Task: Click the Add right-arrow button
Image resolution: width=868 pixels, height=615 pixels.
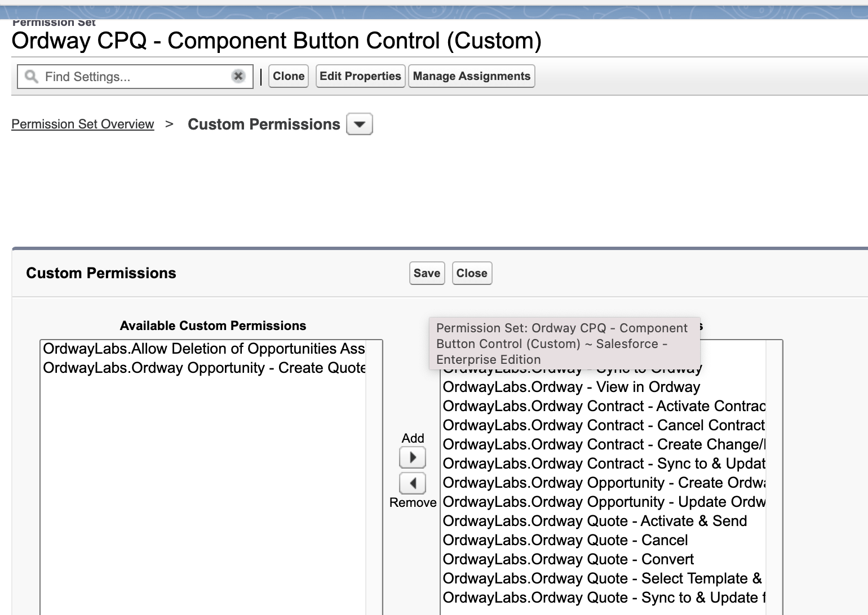Action: click(x=413, y=457)
